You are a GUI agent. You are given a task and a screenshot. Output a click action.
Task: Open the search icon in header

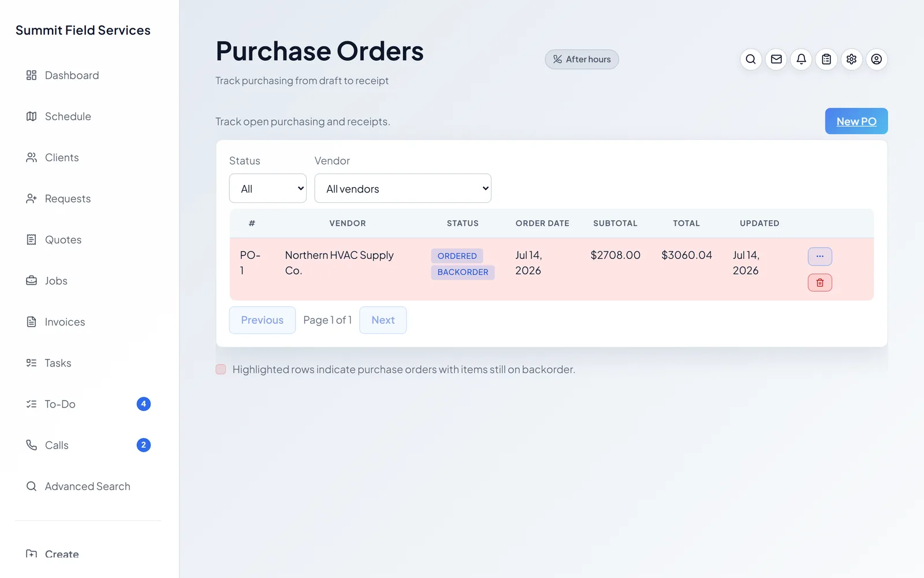(x=751, y=59)
